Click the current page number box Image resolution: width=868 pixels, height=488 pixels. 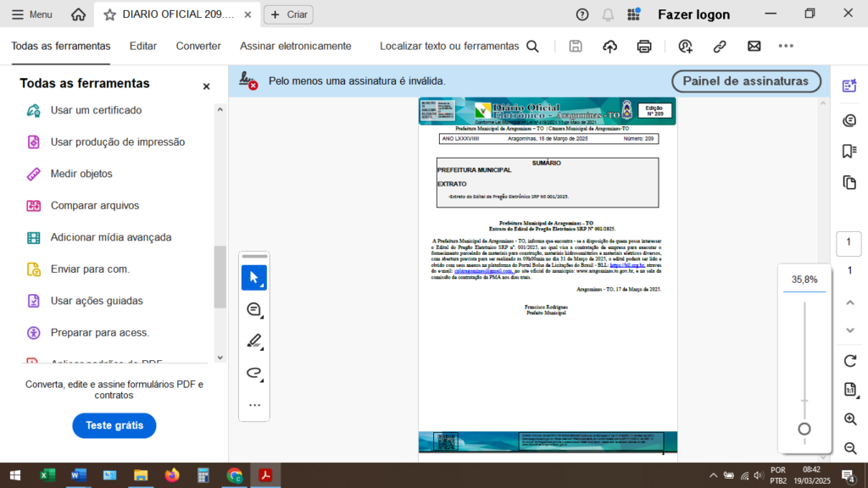click(849, 242)
